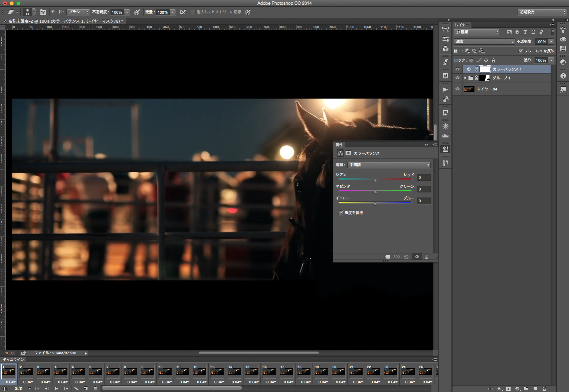This screenshot has width=569, height=392.
Task: Open the Properties panel flyout menu
Action: 435,144
